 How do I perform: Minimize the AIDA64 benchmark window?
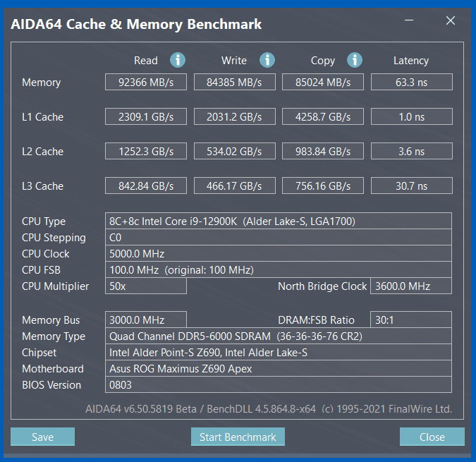(x=409, y=20)
